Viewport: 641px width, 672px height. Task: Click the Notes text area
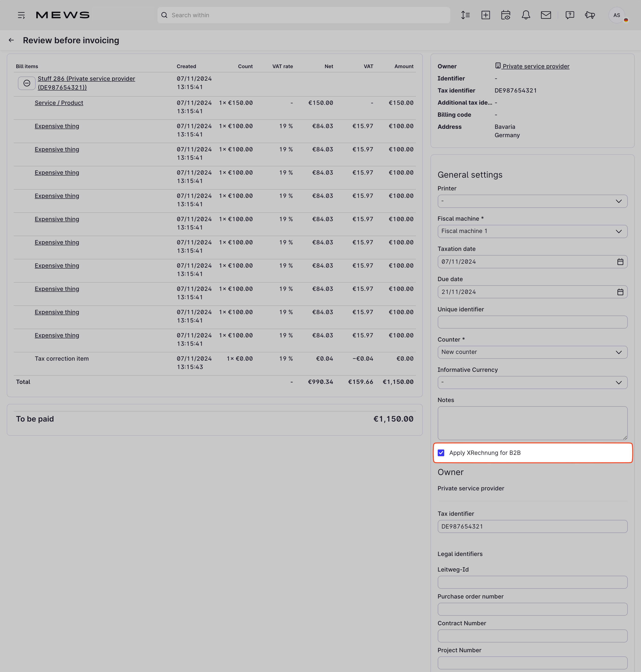click(x=532, y=423)
